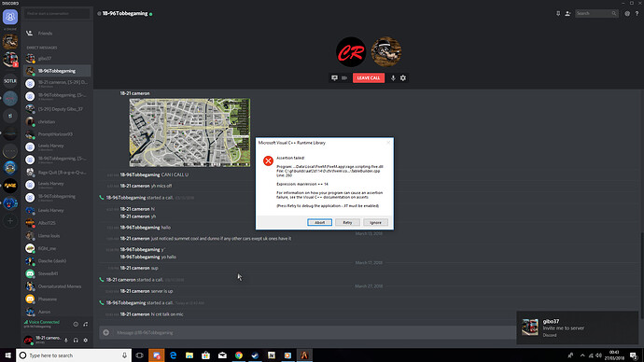Screen dimensions: 644x362
Task: Open Discord home direct messages icon
Action: click(10, 17)
